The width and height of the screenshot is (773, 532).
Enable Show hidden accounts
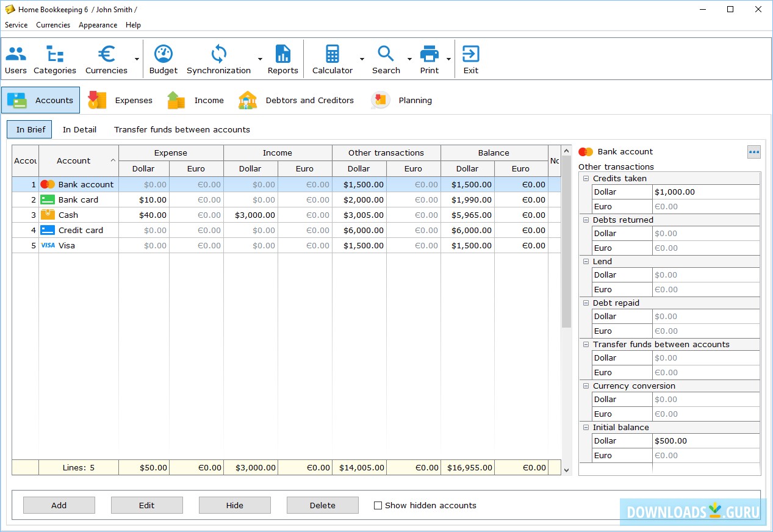click(x=378, y=505)
